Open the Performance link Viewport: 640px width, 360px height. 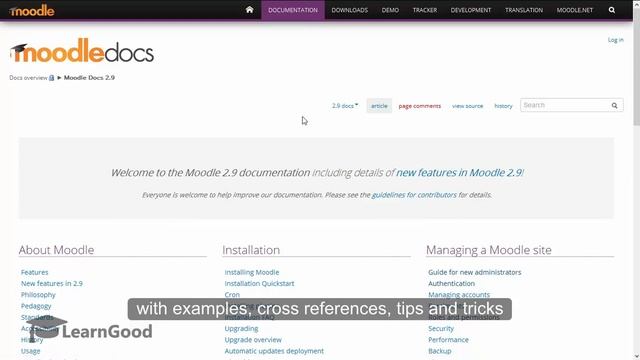click(x=448, y=340)
